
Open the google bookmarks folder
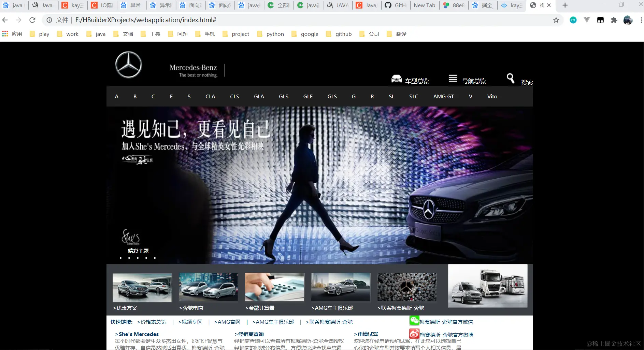click(x=305, y=34)
